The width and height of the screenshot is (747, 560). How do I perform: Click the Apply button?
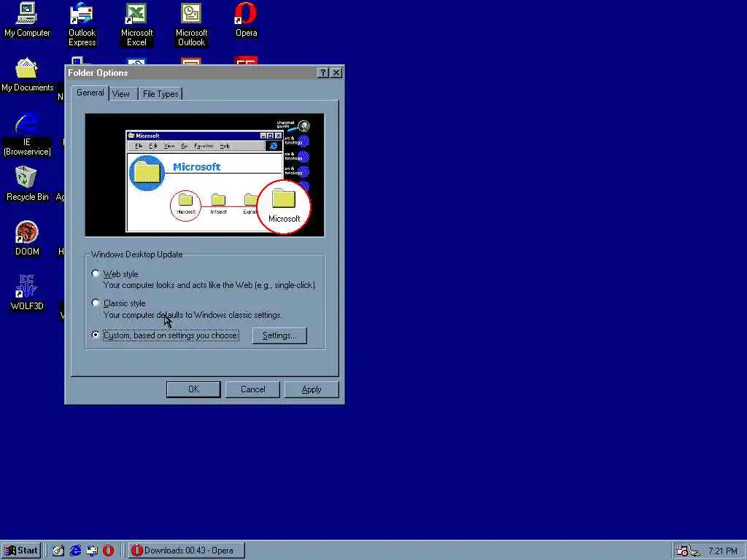[x=311, y=389]
